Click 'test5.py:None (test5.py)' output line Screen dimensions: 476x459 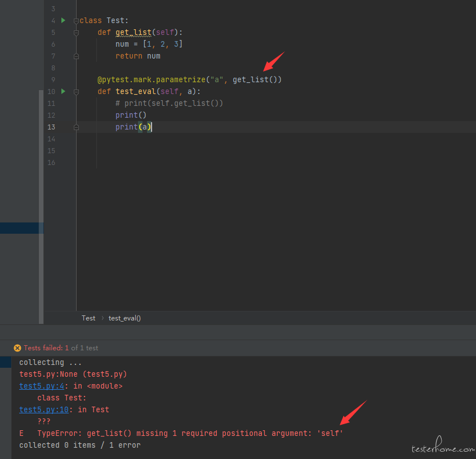pos(73,374)
